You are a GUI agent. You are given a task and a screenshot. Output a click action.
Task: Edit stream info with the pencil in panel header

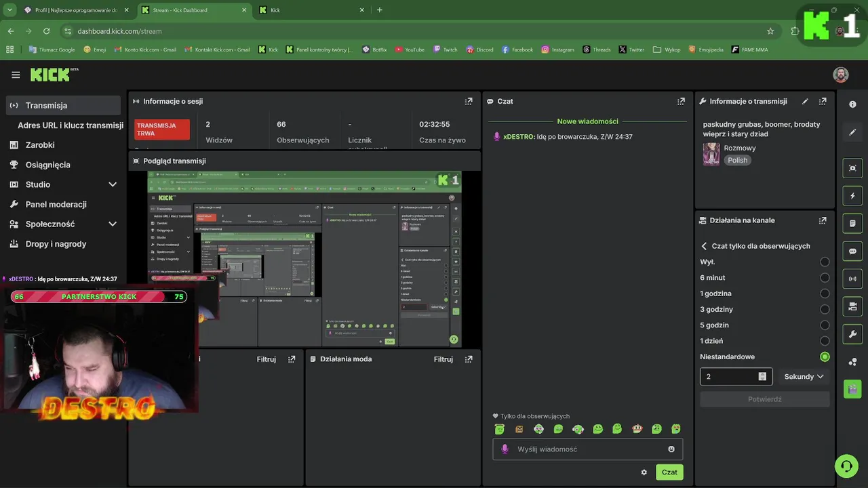click(805, 101)
